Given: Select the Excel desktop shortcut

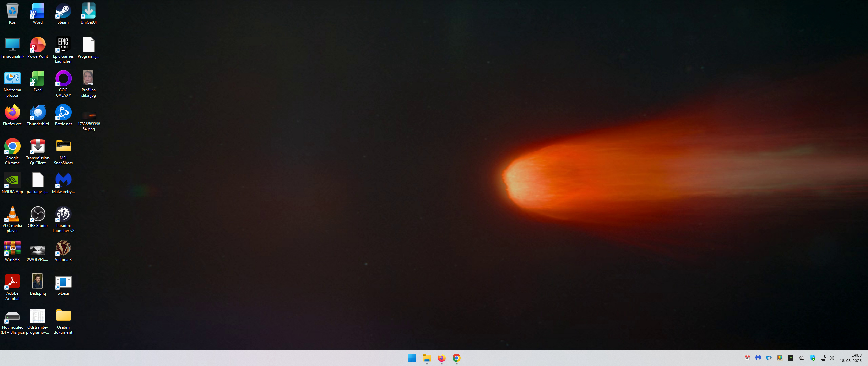Looking at the screenshot, I should tap(38, 81).
